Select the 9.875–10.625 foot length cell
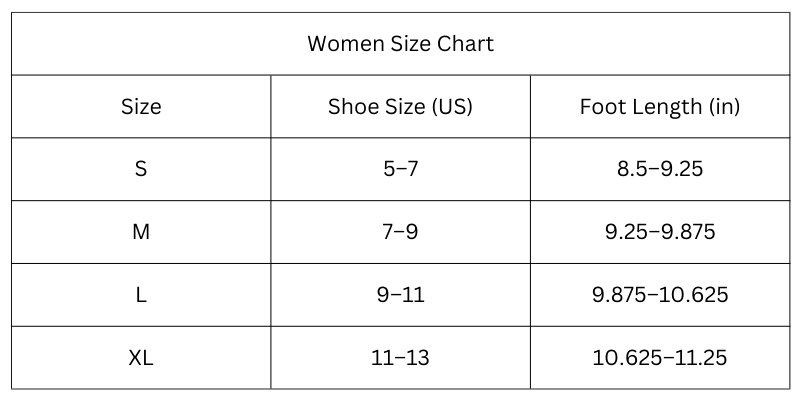 click(x=660, y=295)
